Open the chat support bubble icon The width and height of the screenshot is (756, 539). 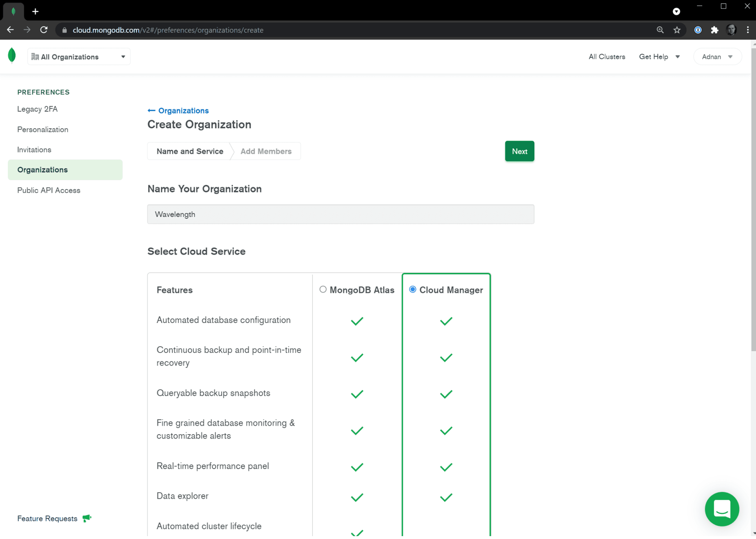(x=722, y=509)
